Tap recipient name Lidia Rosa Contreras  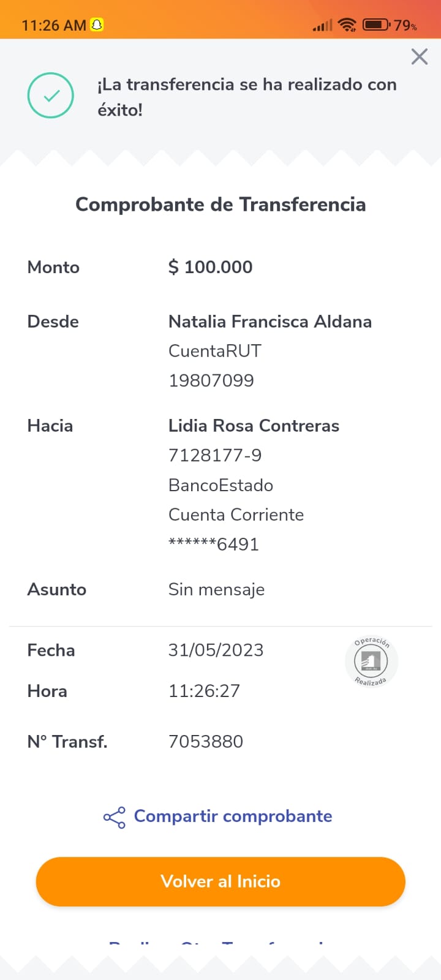[x=254, y=426]
